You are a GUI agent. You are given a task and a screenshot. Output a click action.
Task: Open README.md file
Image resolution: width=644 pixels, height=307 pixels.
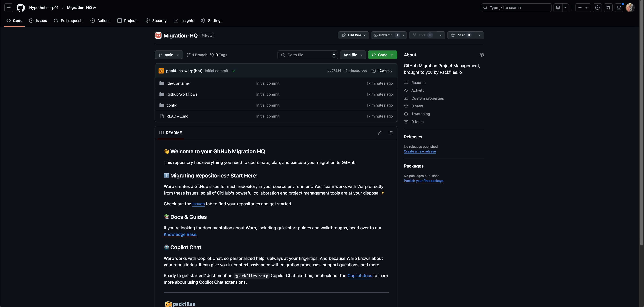(177, 116)
